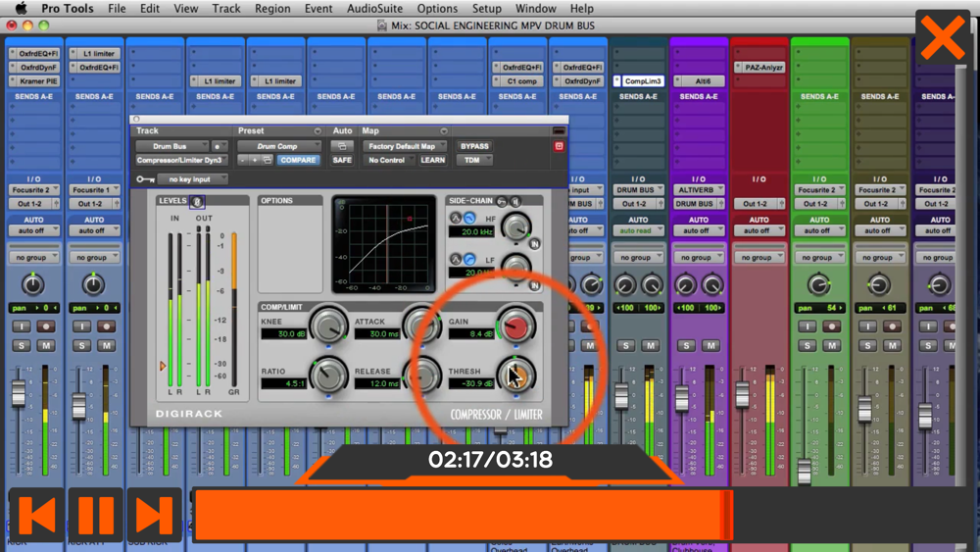Click the previous preset minus button

pyautogui.click(x=242, y=161)
